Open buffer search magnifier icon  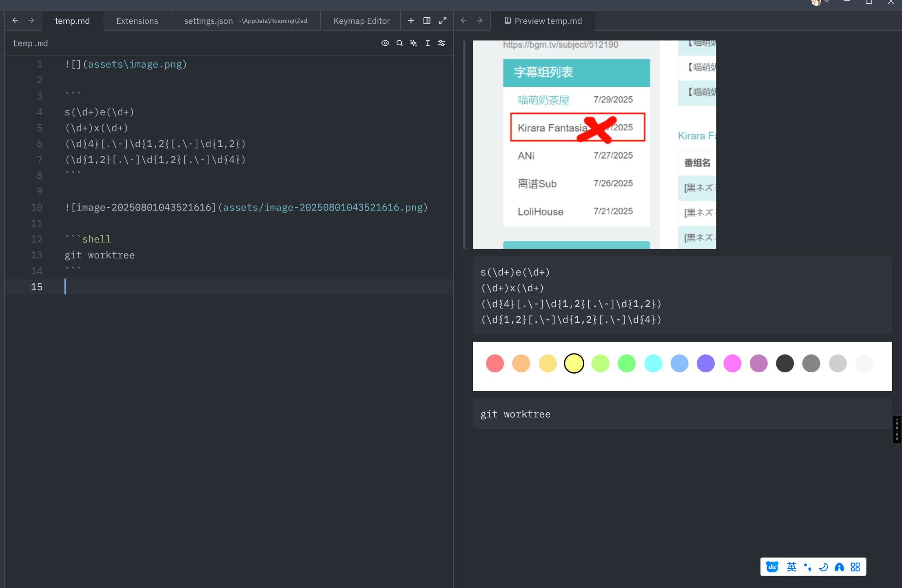(x=399, y=43)
